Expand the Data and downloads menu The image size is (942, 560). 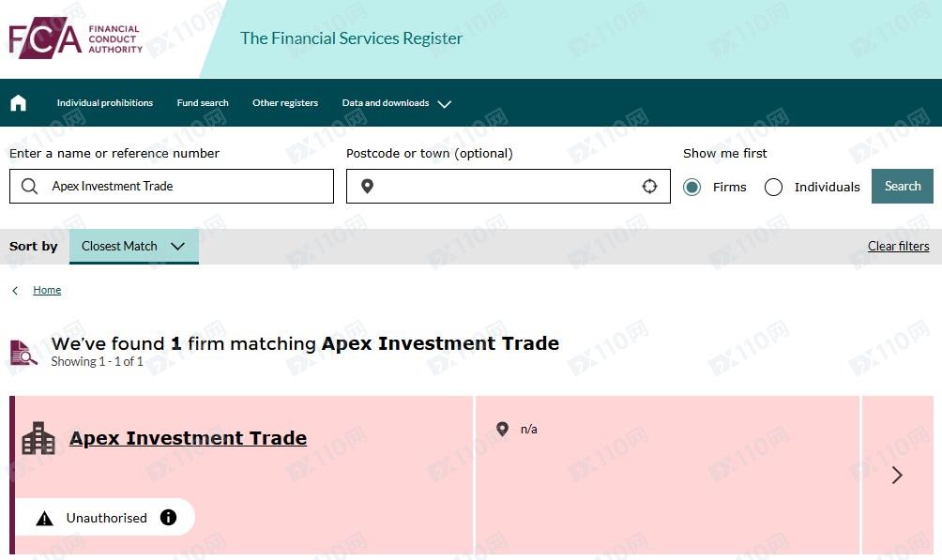pos(397,103)
